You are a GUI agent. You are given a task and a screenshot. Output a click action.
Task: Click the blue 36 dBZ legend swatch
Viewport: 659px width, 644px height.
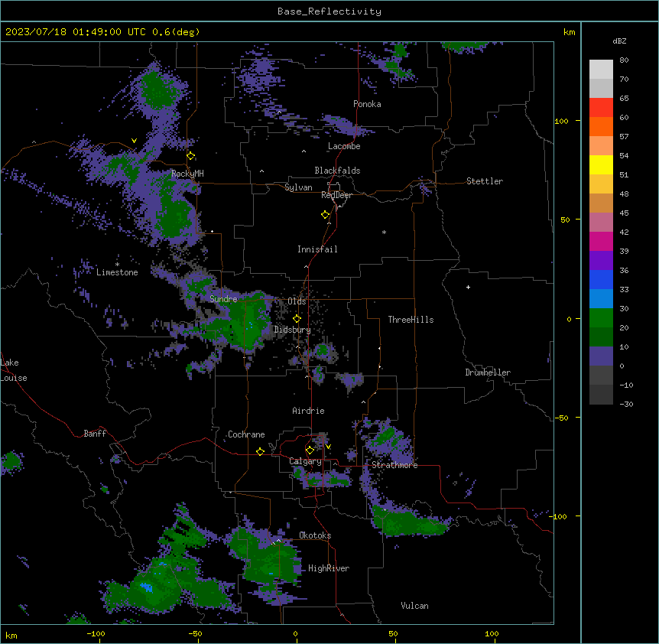pos(601,279)
